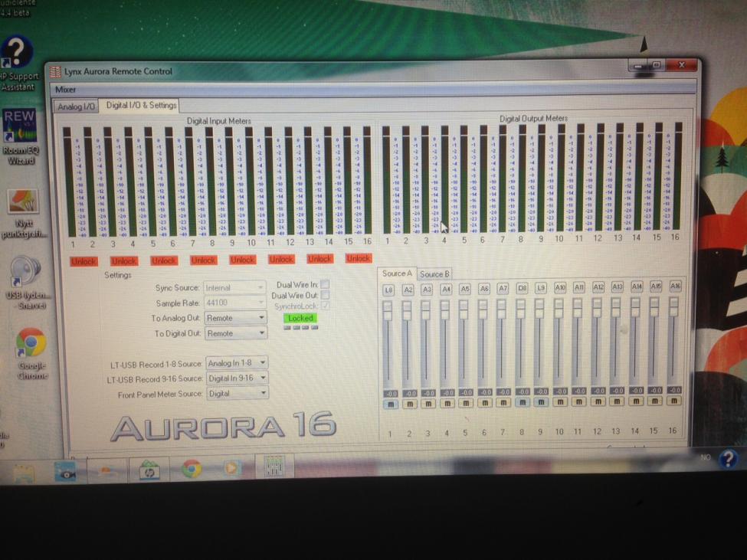This screenshot has width=747, height=560.
Task: Open the LT-USB Record 1-8 Source dropdown
Action: click(x=237, y=363)
